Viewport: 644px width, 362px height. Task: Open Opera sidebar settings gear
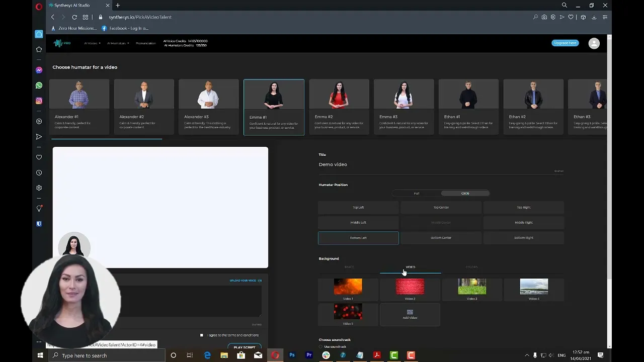click(x=39, y=188)
